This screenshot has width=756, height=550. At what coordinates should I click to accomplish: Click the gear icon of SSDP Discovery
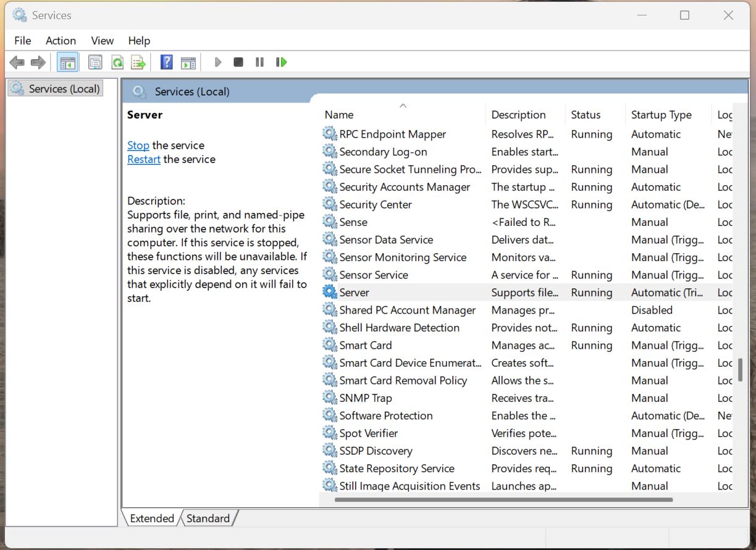click(330, 451)
